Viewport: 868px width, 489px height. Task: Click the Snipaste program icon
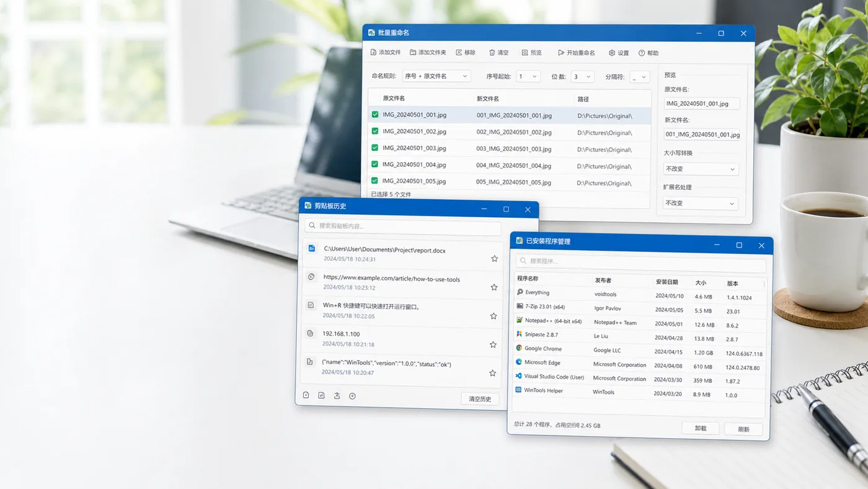tap(520, 334)
